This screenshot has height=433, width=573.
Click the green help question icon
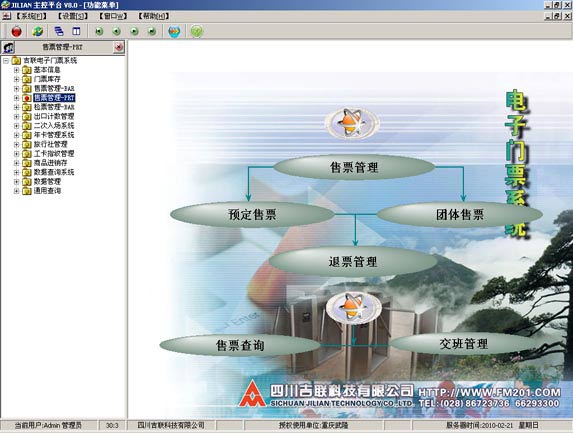197,31
